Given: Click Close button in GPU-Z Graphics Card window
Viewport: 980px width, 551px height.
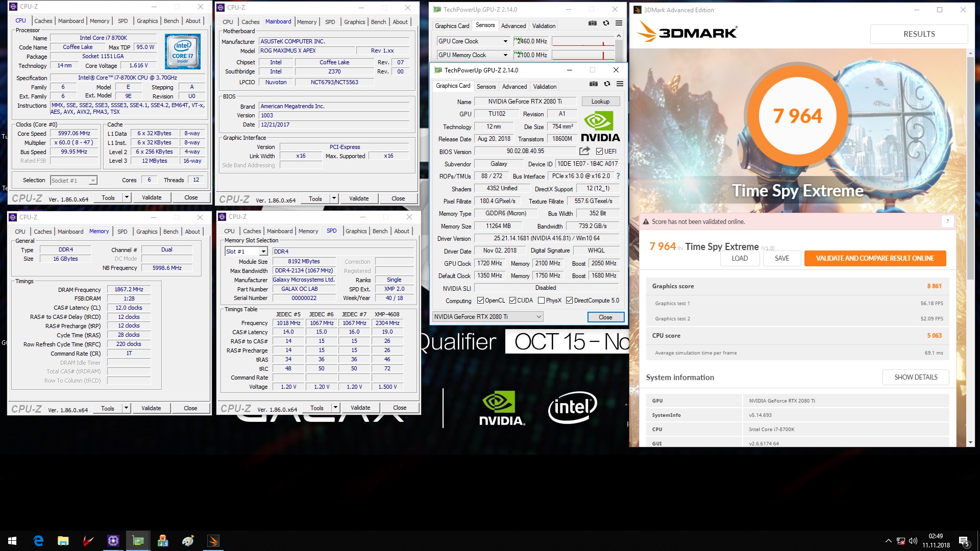Looking at the screenshot, I should pyautogui.click(x=605, y=317).
